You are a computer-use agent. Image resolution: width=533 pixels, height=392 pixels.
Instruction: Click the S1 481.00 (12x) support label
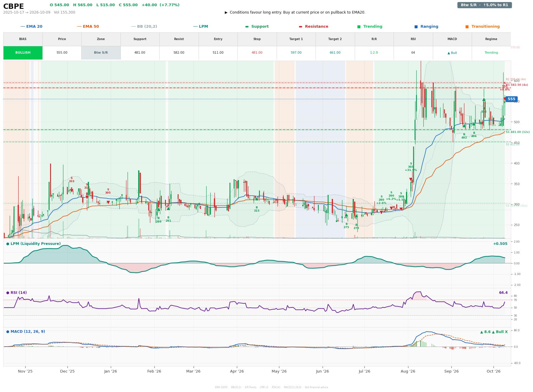(518, 132)
